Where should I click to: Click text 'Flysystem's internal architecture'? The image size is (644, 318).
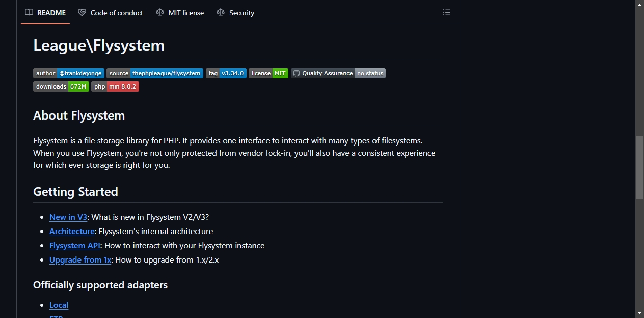156,232
